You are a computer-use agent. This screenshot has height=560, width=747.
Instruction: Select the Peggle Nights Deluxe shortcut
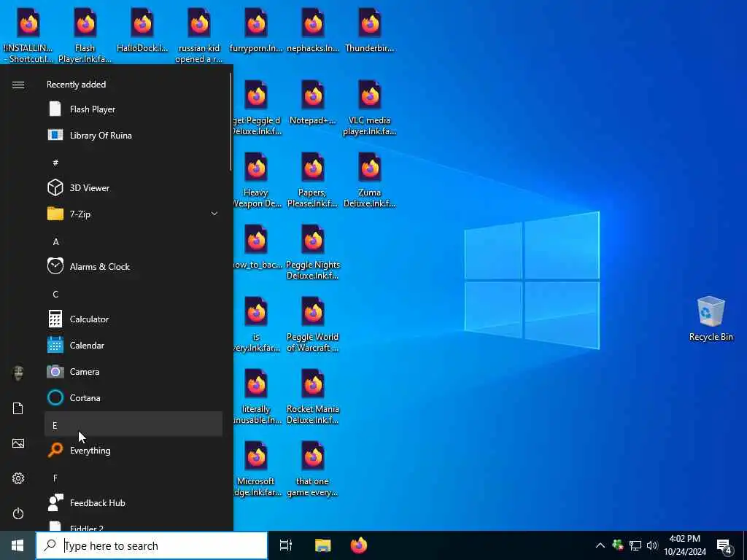click(x=313, y=252)
